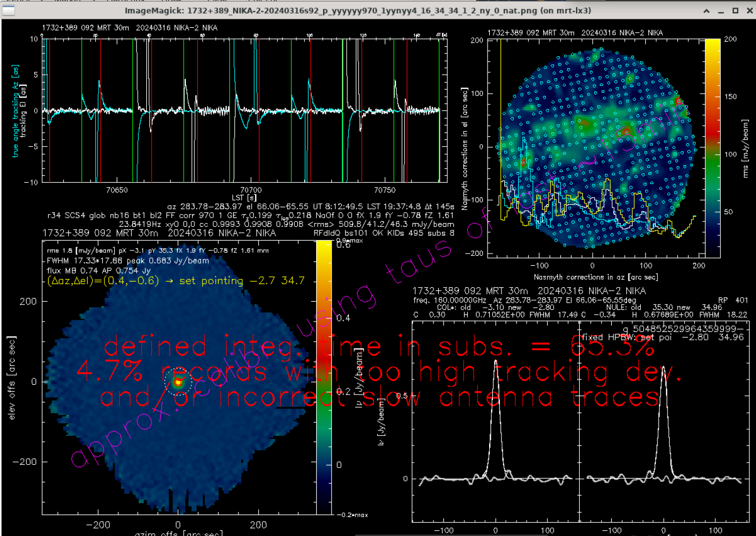This screenshot has height=536, width=756.
Task: Minimize the ImageMagick window
Action: 721,11
